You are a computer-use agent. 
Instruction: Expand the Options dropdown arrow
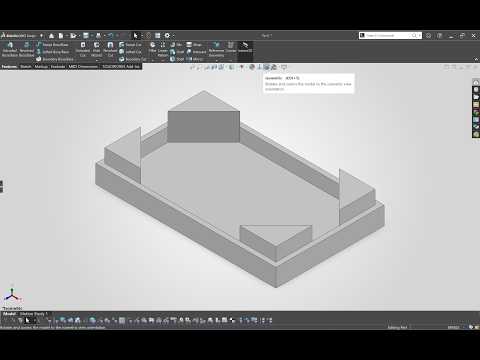(x=173, y=36)
